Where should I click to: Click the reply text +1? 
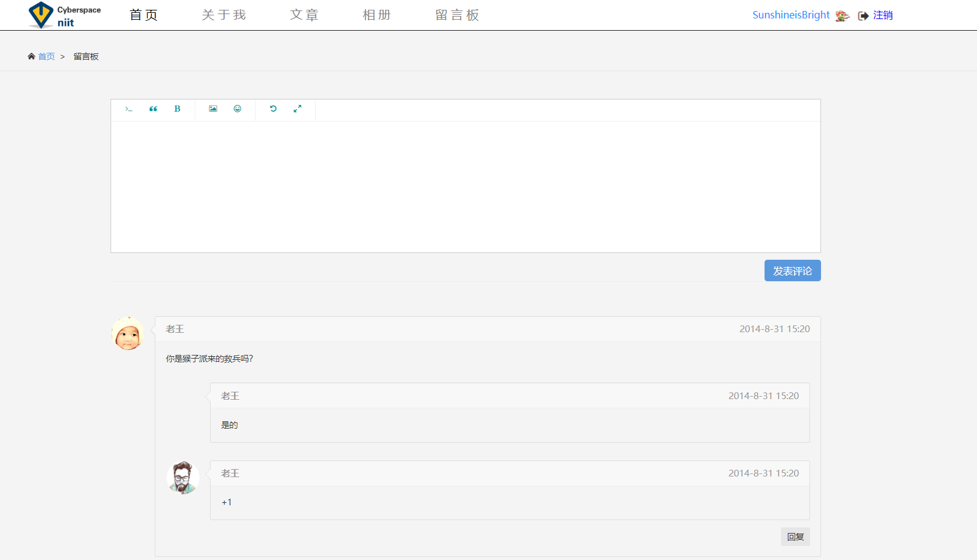pos(227,502)
